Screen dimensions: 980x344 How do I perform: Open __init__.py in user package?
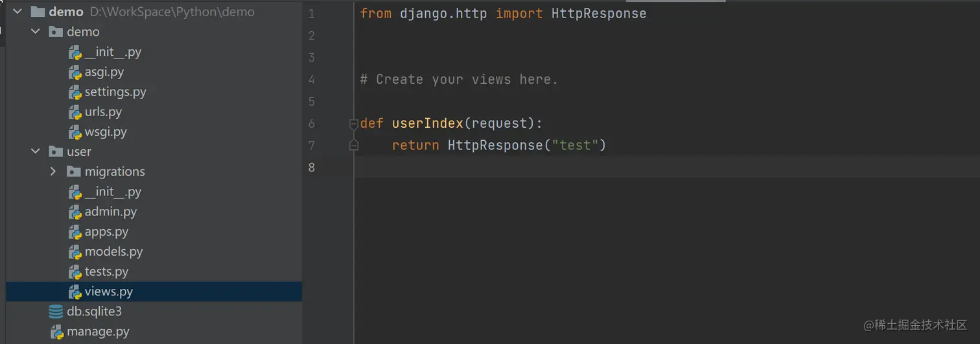113,192
